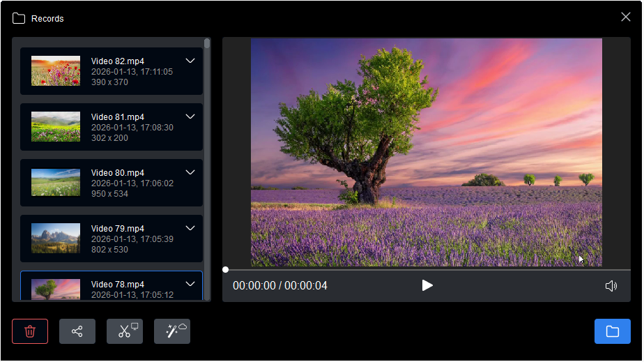Mute audio with the speaker icon
644x362 pixels.
pos(611,286)
